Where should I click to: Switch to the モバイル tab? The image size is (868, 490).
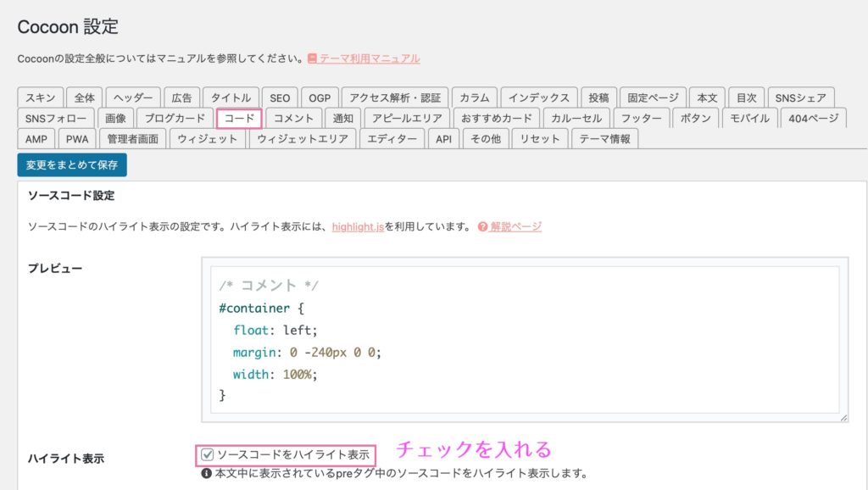click(x=749, y=118)
